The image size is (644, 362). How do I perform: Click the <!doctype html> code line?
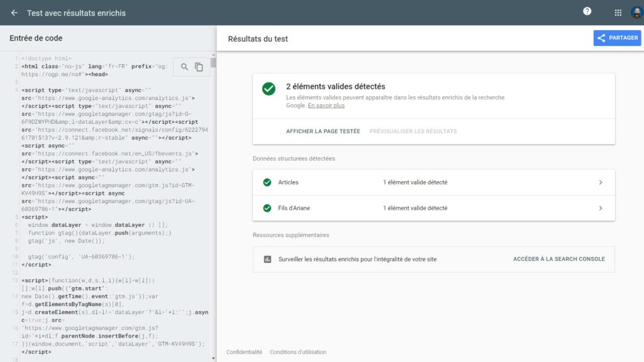(47, 58)
